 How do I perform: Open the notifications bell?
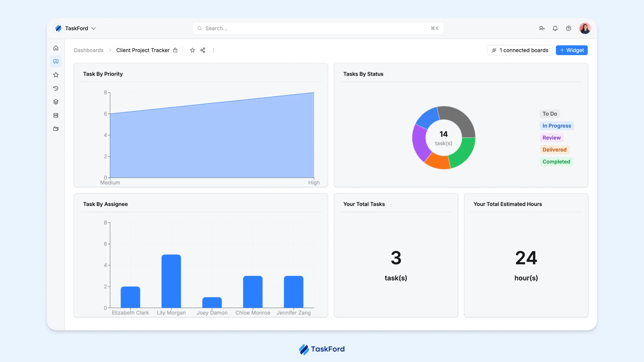pyautogui.click(x=555, y=28)
